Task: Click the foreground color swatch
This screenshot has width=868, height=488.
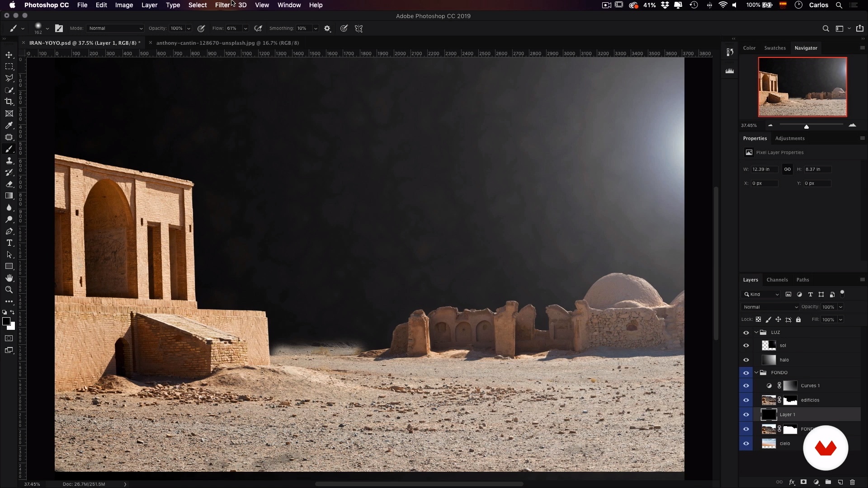Action: [6, 321]
